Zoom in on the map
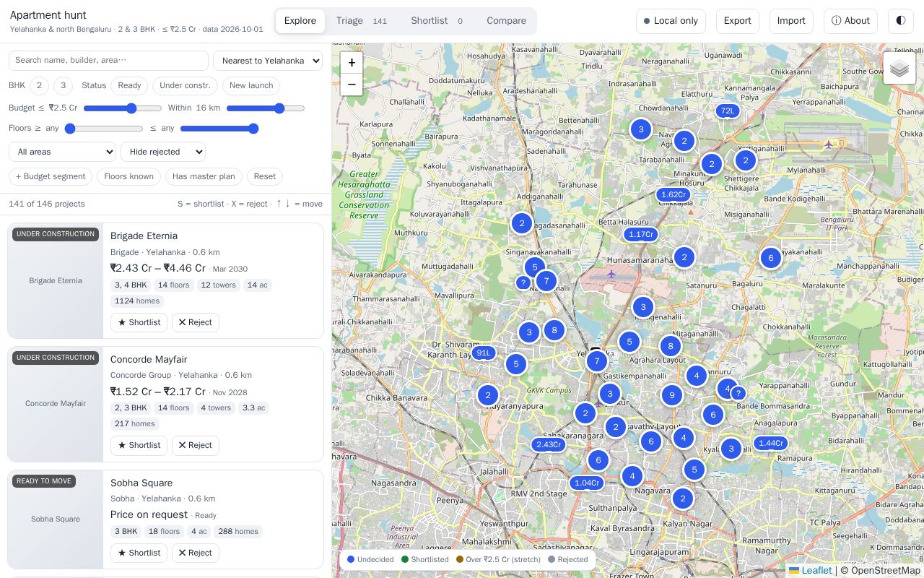 point(352,63)
